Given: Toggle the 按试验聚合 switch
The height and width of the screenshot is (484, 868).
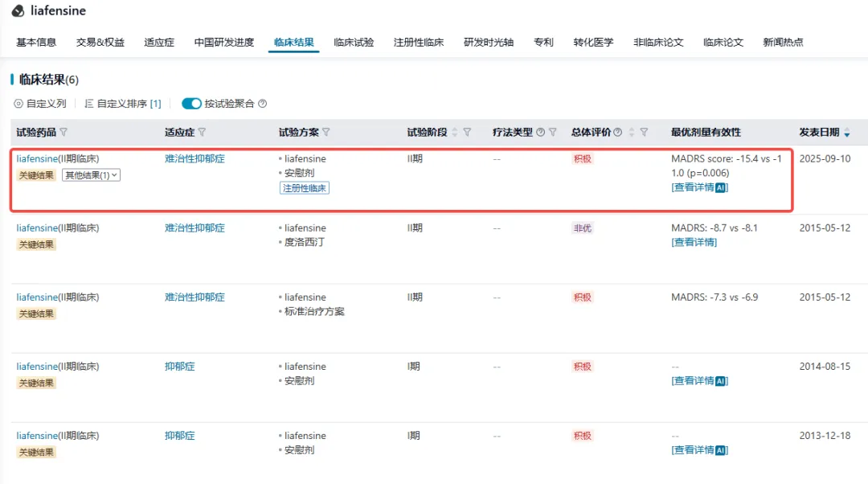Looking at the screenshot, I should coord(191,104).
